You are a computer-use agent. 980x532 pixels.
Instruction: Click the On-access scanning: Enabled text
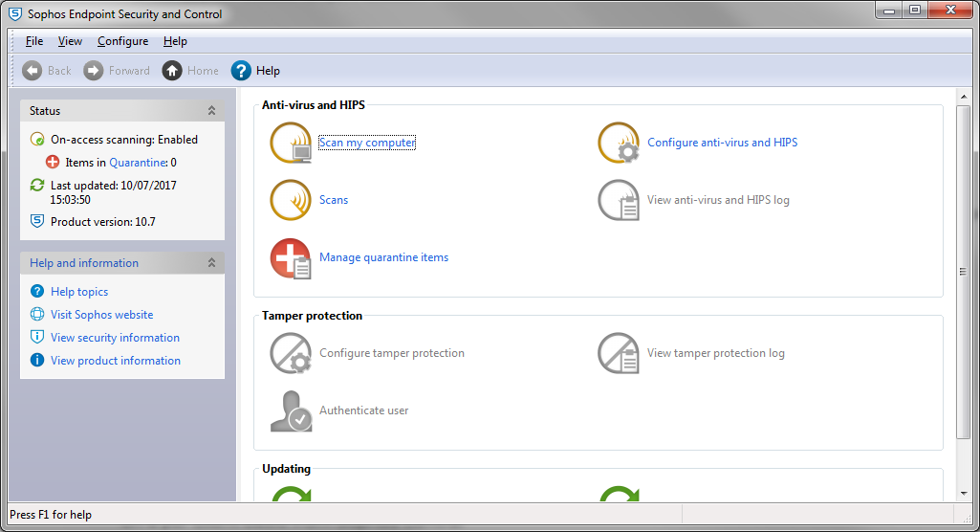tap(124, 140)
